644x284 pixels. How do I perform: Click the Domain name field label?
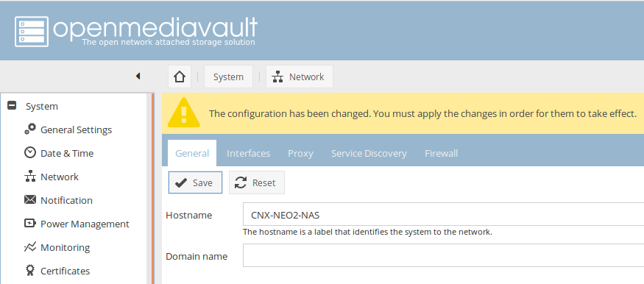(197, 256)
